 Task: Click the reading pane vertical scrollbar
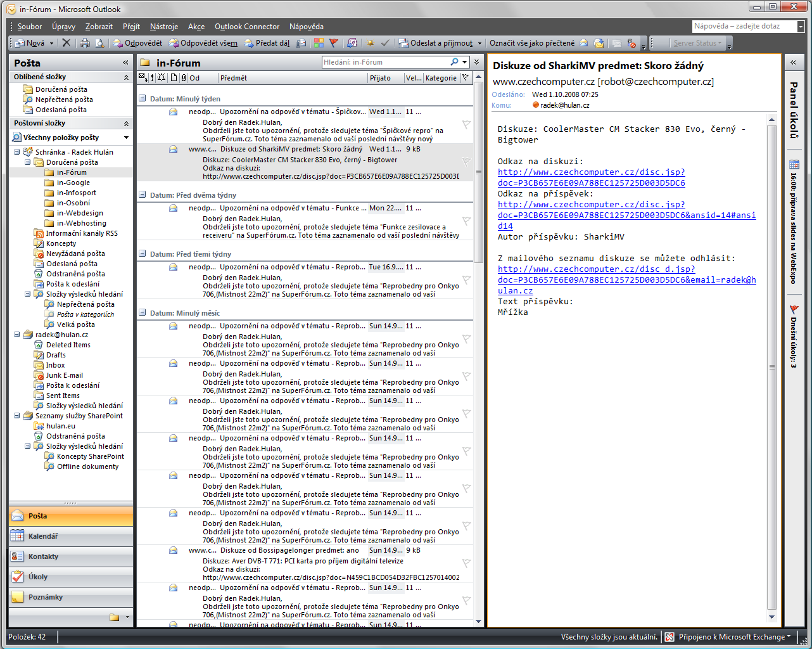click(771, 368)
